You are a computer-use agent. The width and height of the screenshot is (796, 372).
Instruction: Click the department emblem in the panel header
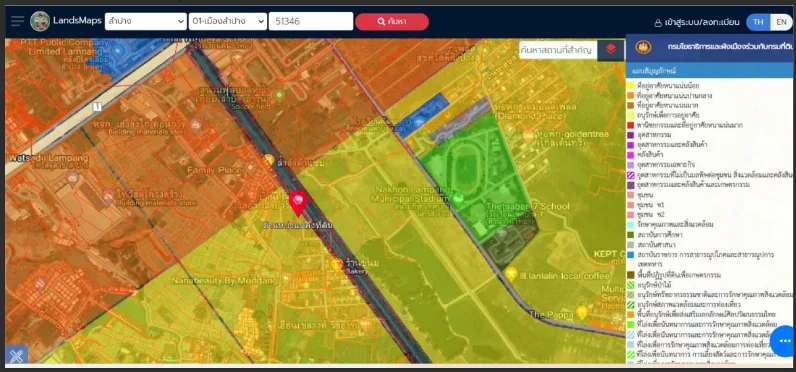click(x=643, y=47)
